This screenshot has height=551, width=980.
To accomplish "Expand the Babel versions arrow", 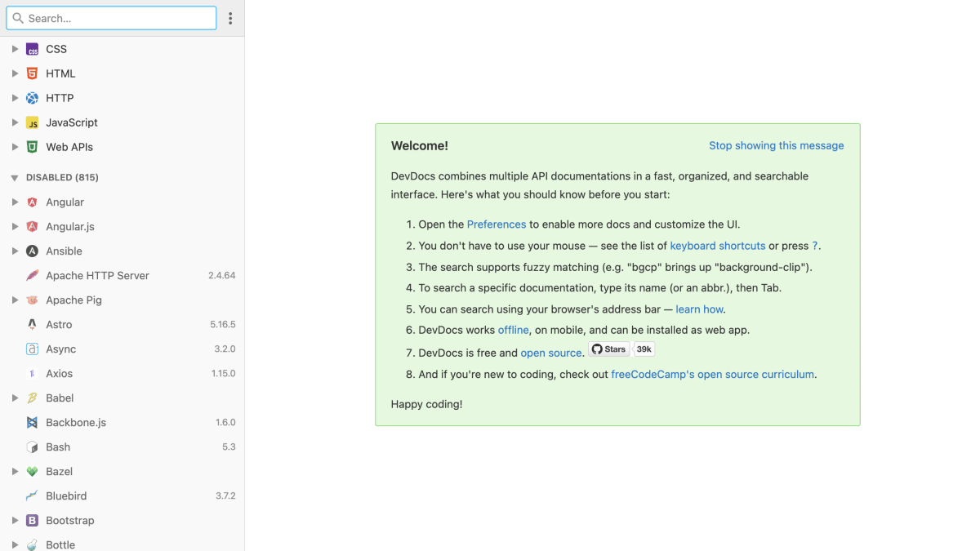I will (x=15, y=398).
